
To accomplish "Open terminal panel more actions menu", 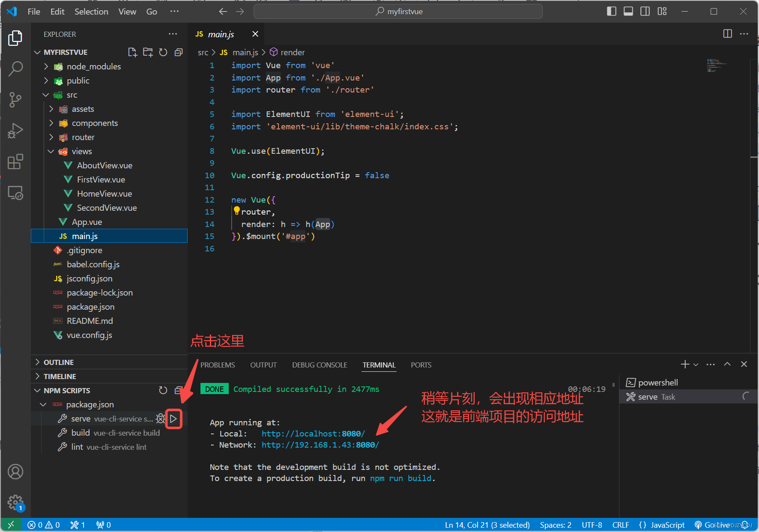I will [711, 364].
